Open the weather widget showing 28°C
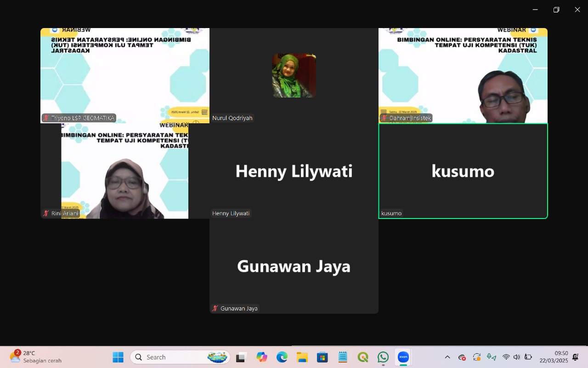588x368 pixels. (36, 357)
